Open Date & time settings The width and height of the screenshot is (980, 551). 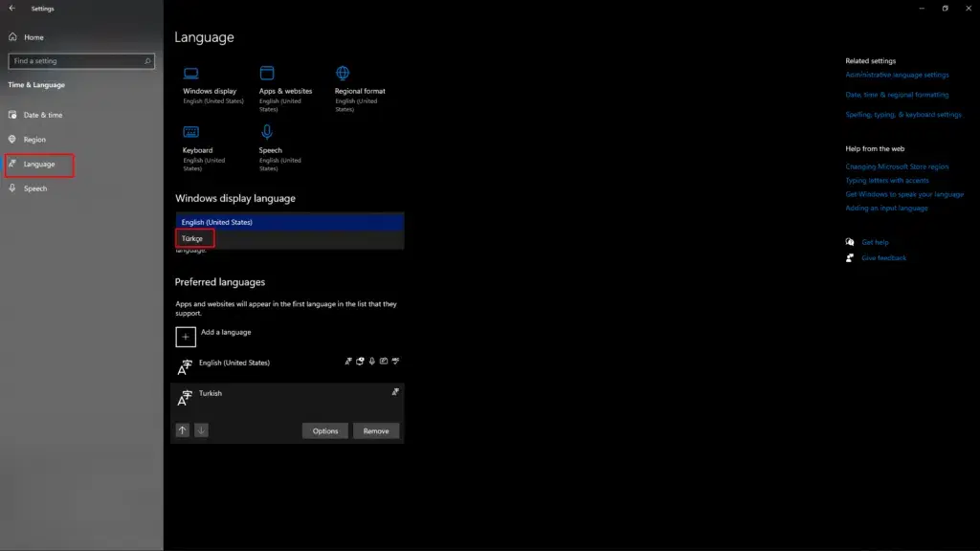coord(42,115)
